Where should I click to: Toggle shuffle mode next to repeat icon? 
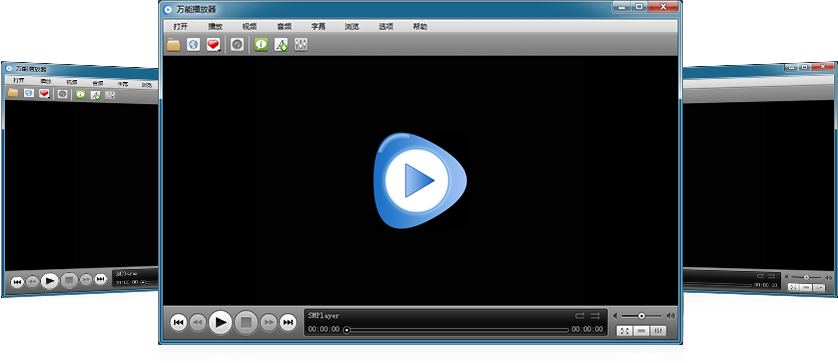point(595,316)
